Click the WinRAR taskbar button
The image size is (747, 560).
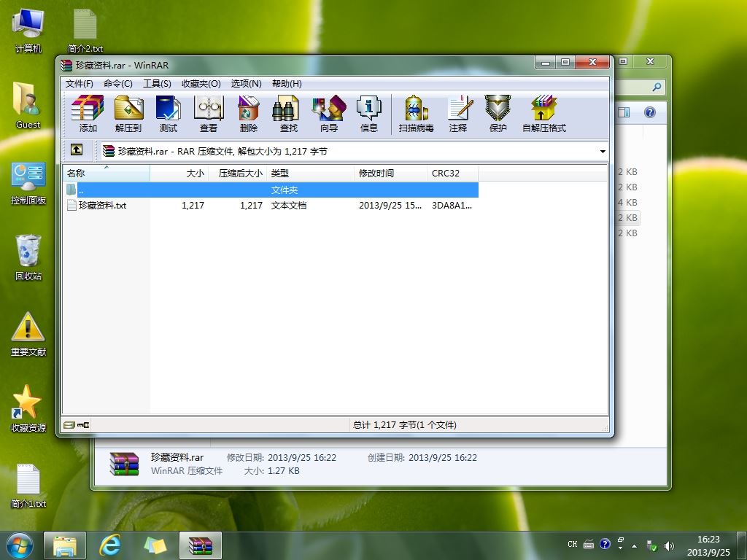(201, 545)
